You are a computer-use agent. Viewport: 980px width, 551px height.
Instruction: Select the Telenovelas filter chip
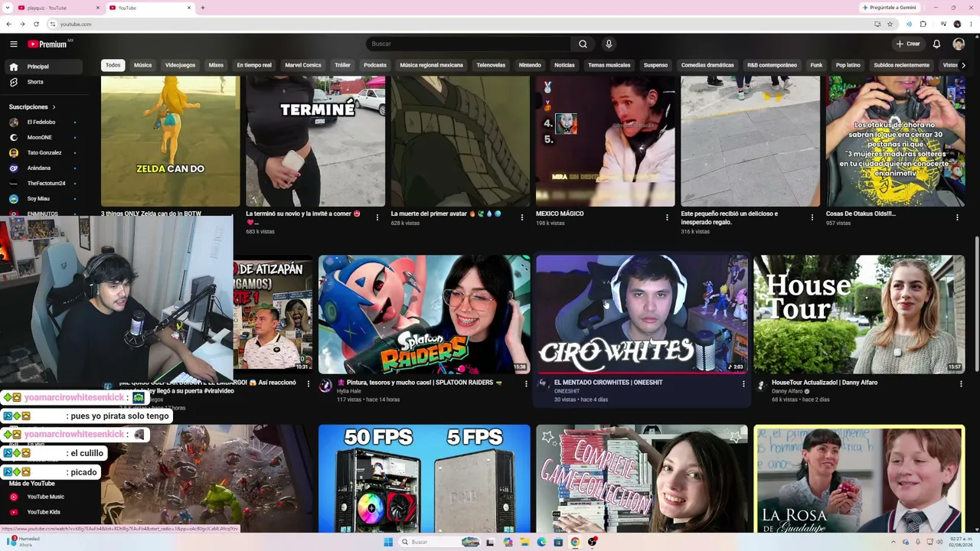(x=491, y=65)
